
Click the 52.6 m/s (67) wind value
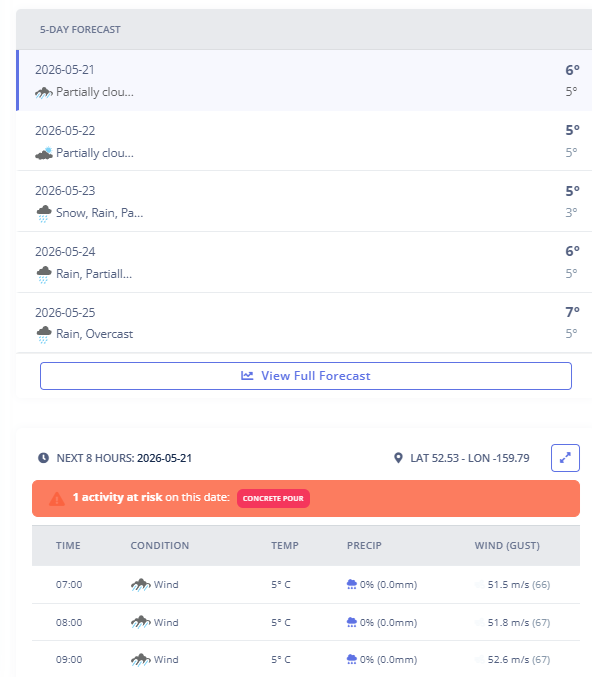coord(519,660)
